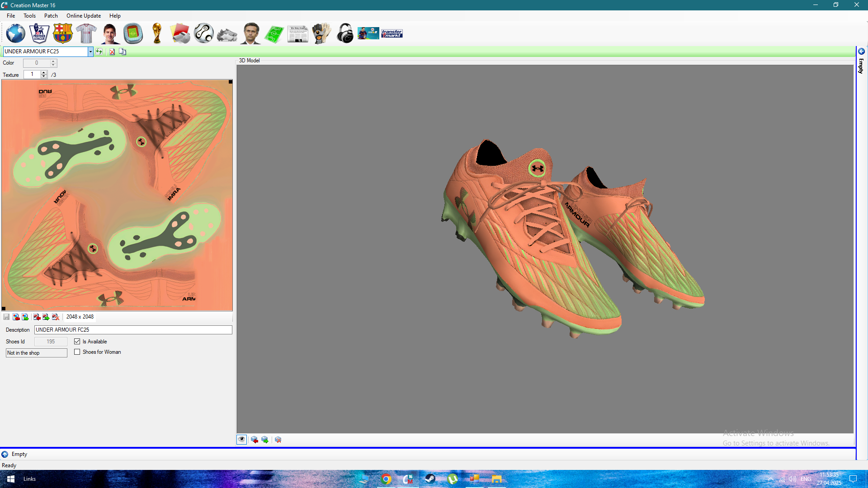Export RX3 file with green arrow icon
The image size is (868, 488).
[x=46, y=317]
